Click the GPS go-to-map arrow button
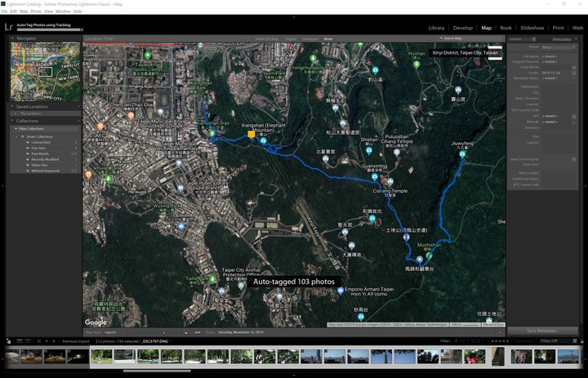Image resolution: width=588 pixels, height=378 pixels. pos(574,117)
